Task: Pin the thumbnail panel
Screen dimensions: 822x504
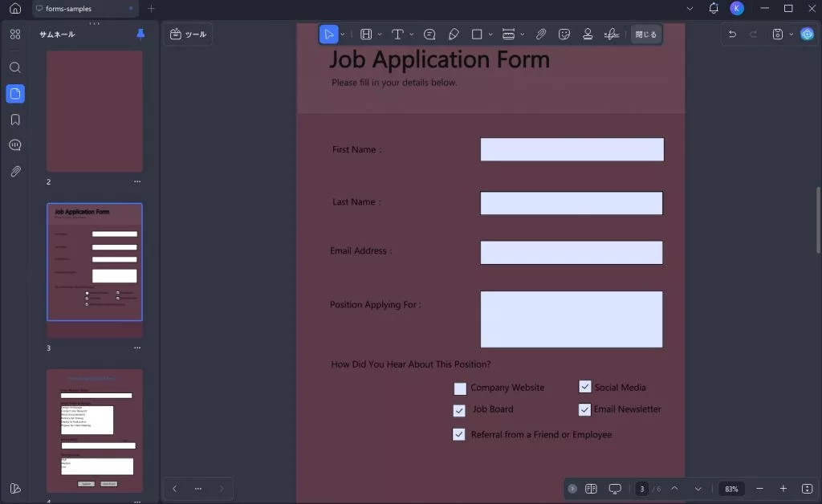Action: pos(140,34)
